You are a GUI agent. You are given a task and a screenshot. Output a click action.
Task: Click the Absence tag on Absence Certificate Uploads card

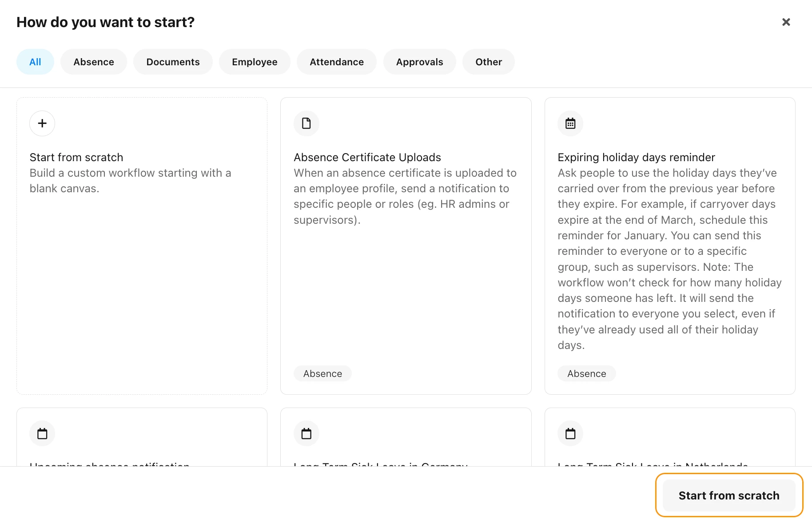point(323,373)
